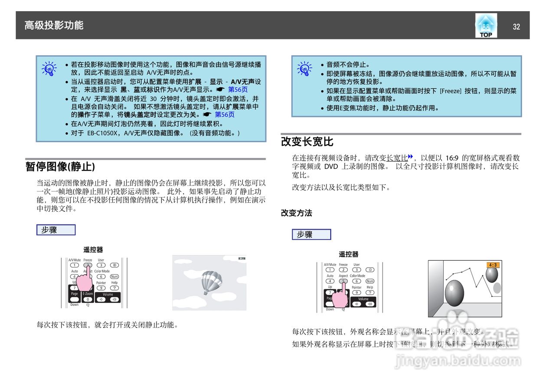555x392 pixels.
Task: Click the Page Down key on the remote
Action: (x=74, y=298)
